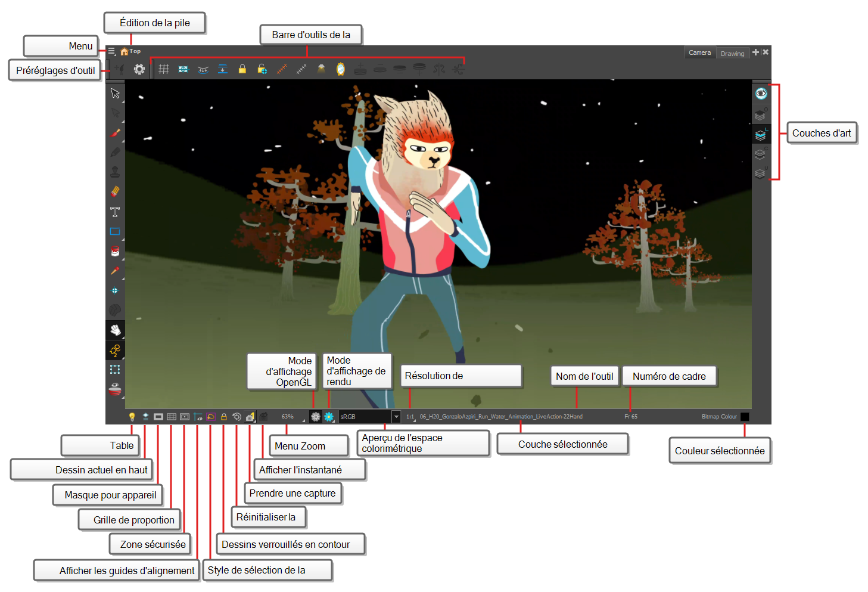Open the sRGB colour space dropdown
The width and height of the screenshot is (868, 592).
[396, 417]
